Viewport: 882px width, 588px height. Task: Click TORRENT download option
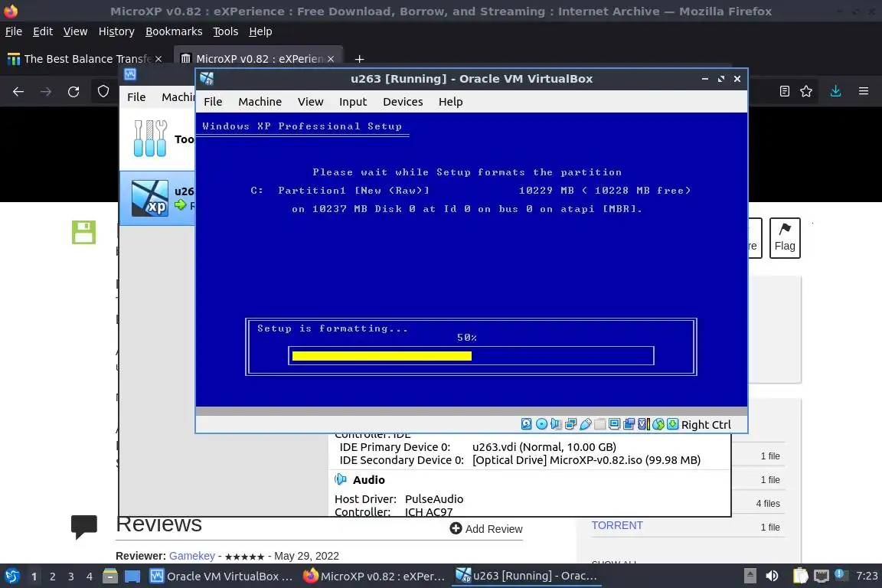617,525
